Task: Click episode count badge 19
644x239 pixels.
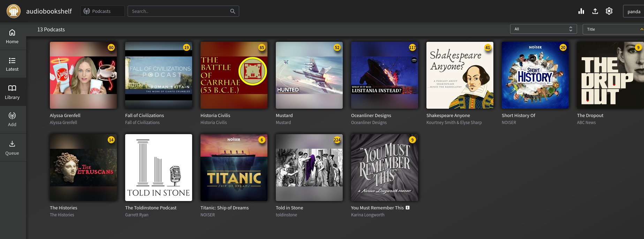Action: click(187, 47)
